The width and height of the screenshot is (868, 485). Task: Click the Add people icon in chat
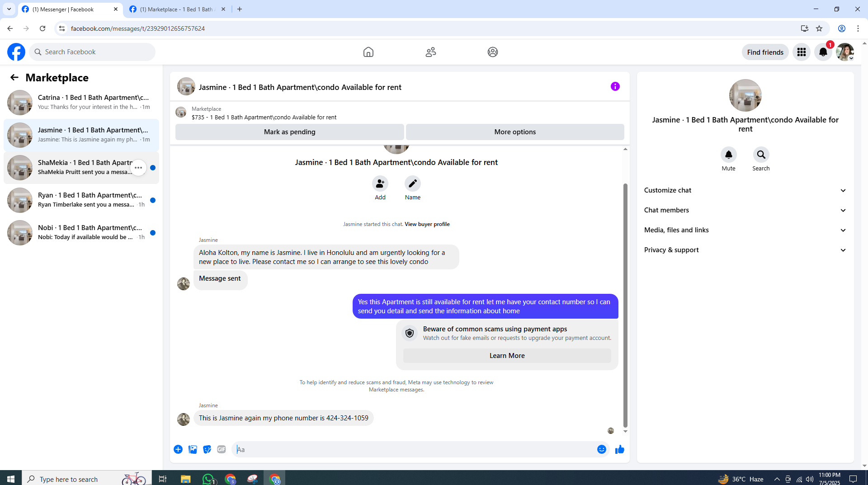380,184
